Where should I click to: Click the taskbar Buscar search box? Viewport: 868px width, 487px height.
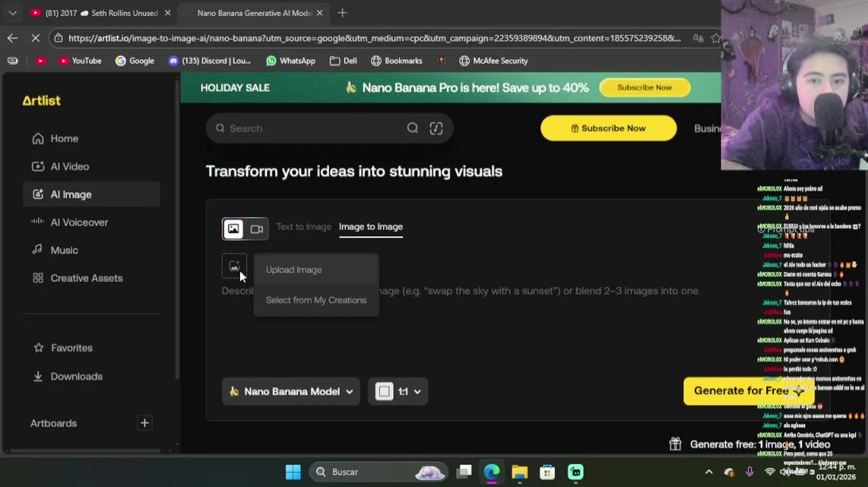(x=379, y=471)
